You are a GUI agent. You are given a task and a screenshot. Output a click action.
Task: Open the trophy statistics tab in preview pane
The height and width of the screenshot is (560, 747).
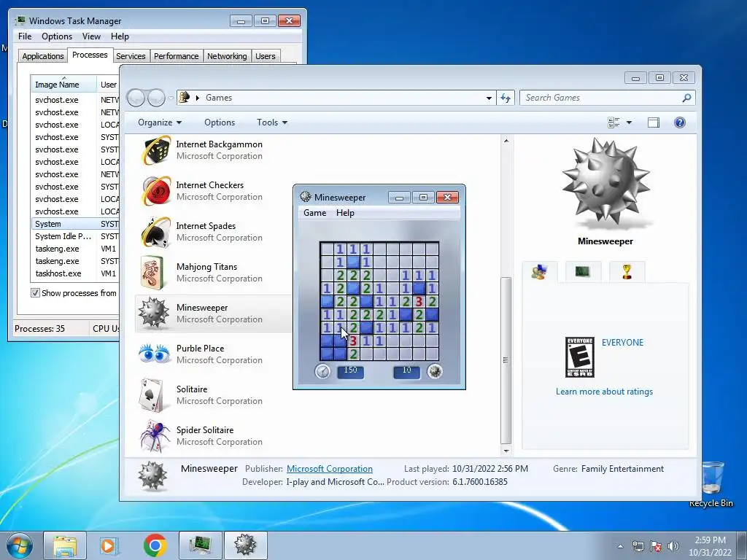point(627,271)
